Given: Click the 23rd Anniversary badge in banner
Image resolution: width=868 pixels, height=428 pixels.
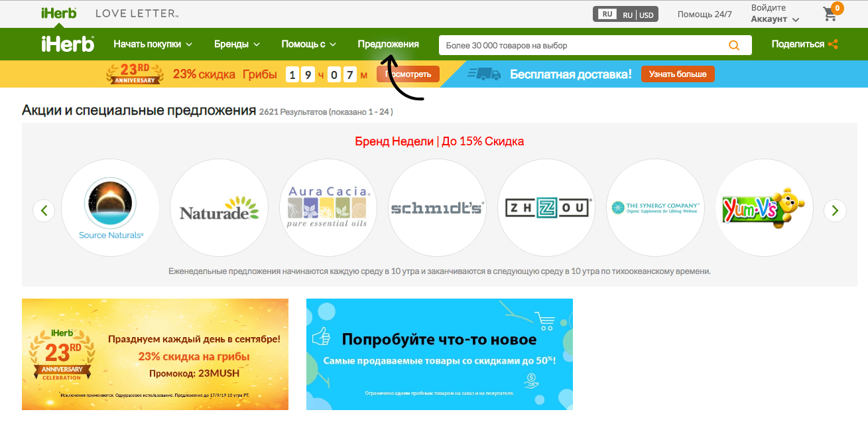Looking at the screenshot, I should point(135,74).
